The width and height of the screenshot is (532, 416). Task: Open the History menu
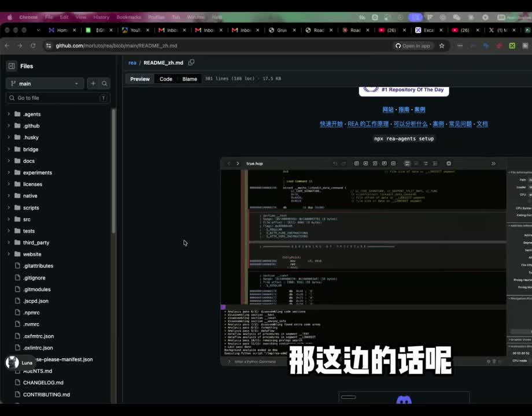coord(101,17)
